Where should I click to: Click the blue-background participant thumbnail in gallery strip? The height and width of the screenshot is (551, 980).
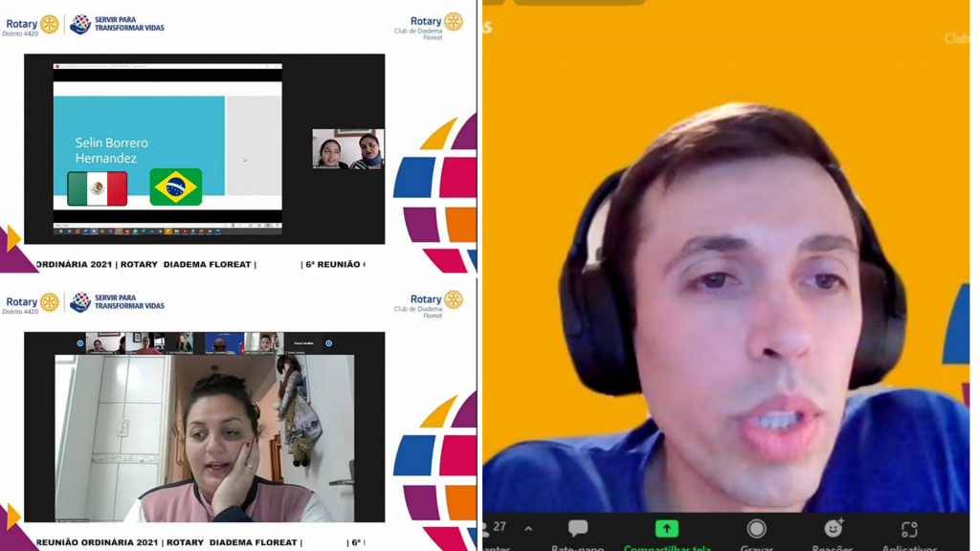[219, 343]
